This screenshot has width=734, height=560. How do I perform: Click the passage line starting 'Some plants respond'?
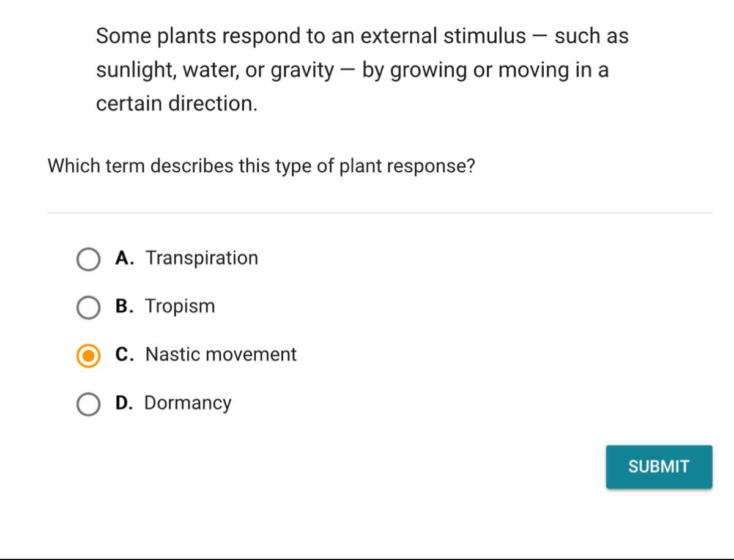click(x=361, y=37)
